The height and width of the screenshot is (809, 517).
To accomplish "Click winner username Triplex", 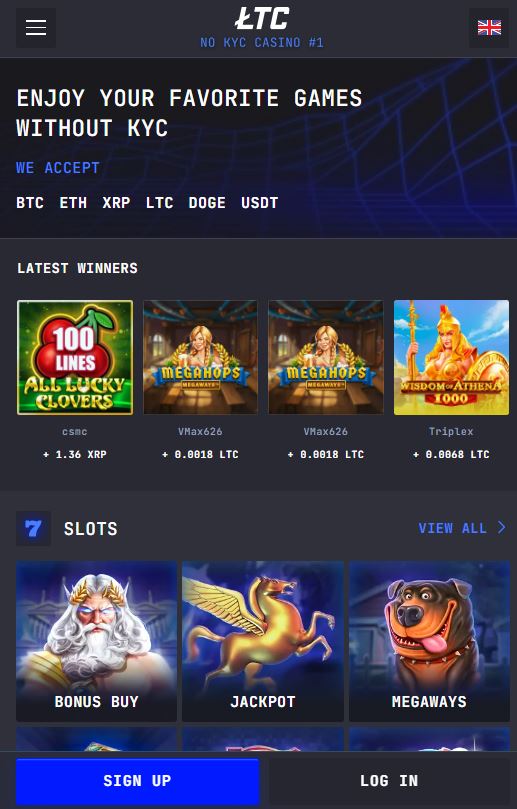I will pyautogui.click(x=451, y=431).
